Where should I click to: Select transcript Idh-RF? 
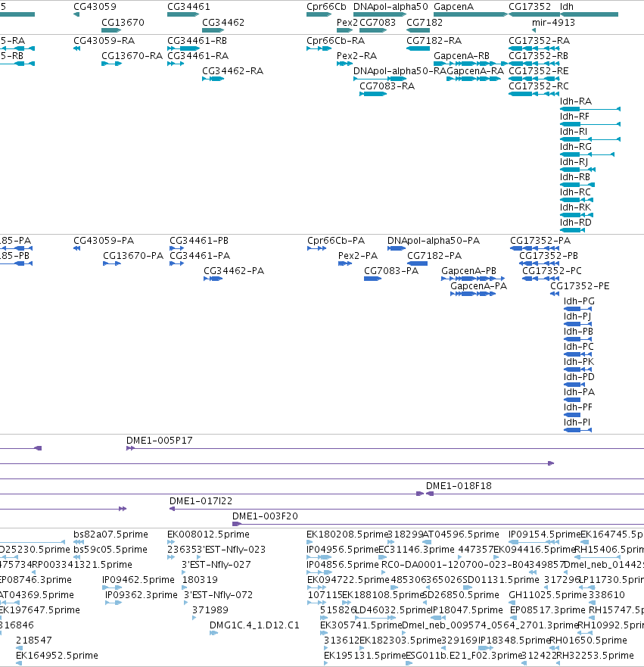point(574,117)
